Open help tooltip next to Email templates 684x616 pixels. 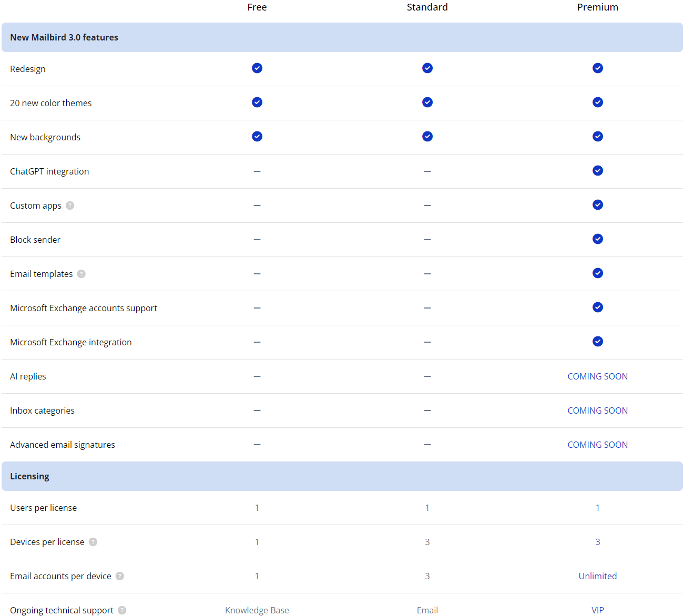(x=81, y=274)
